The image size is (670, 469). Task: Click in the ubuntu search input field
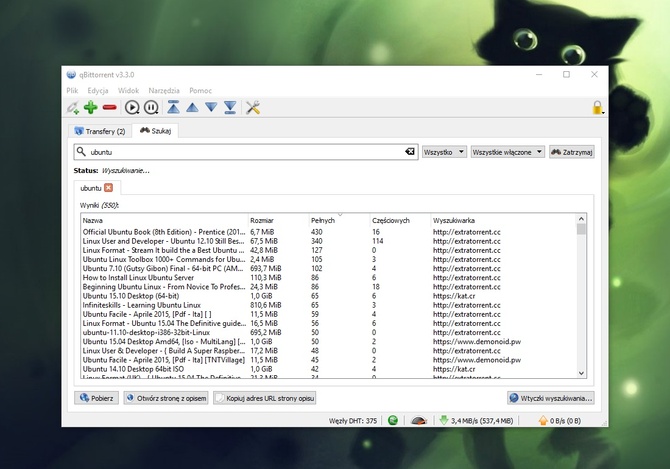click(240, 152)
